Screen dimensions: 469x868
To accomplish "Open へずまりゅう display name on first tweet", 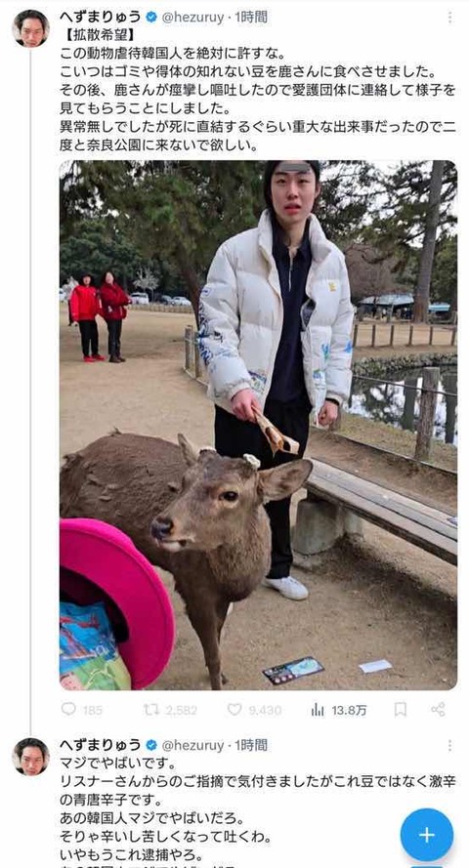I will click(x=101, y=18).
